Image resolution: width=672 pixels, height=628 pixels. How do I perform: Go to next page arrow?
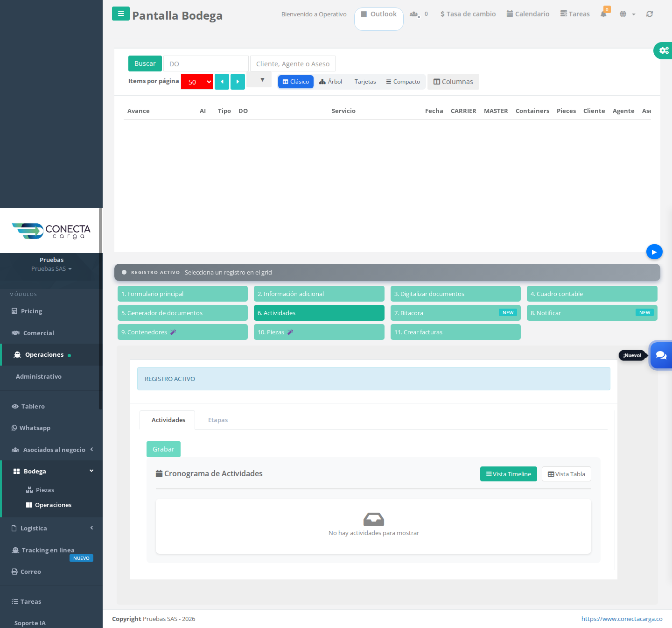click(x=238, y=82)
